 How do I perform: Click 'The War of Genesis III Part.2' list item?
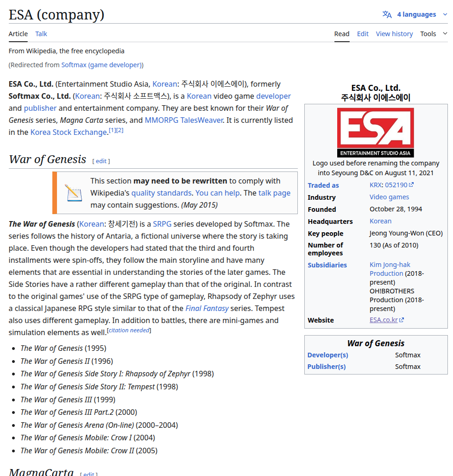click(x=79, y=412)
